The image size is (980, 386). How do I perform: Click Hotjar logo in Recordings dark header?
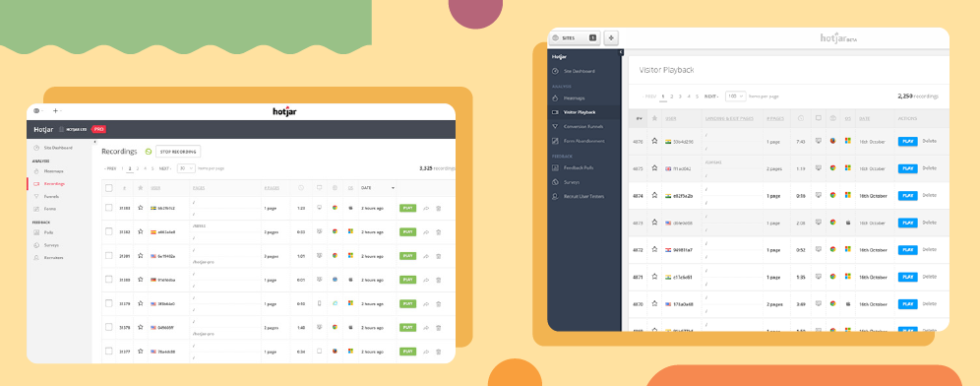43,129
